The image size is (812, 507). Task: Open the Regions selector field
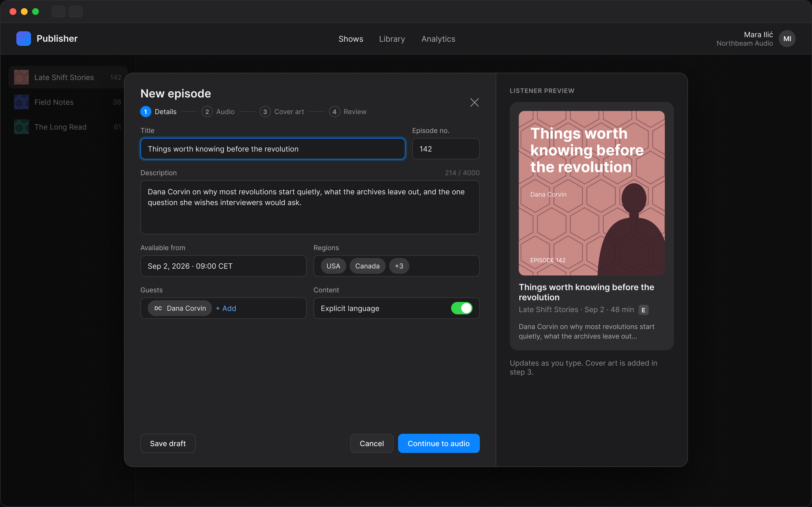click(396, 266)
